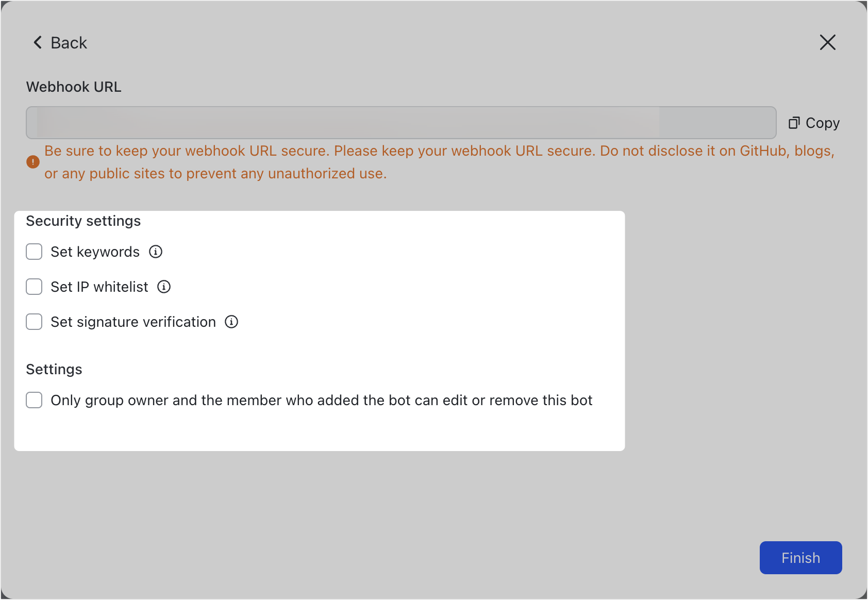Check the group owner edit restriction option

coord(34,400)
